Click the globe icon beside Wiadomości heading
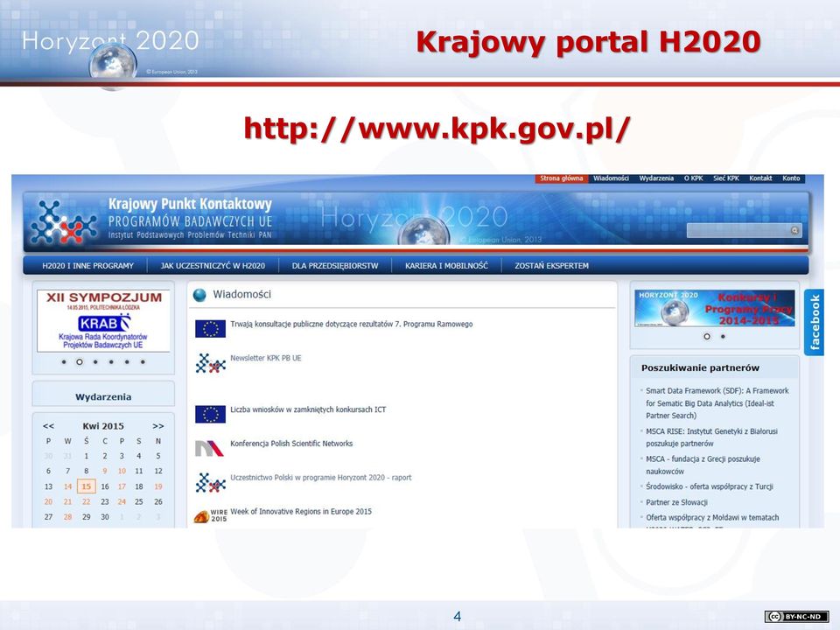Image resolution: width=840 pixels, height=630 pixels. [199, 295]
